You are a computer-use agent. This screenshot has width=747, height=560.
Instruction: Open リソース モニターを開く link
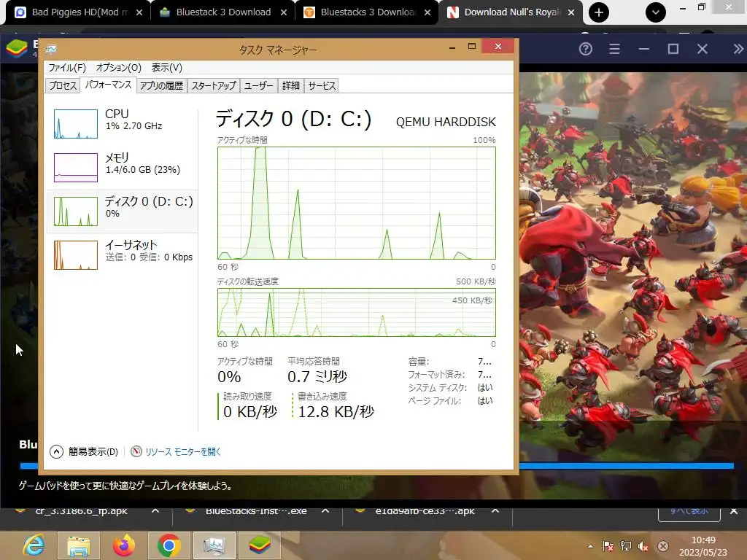coord(183,451)
